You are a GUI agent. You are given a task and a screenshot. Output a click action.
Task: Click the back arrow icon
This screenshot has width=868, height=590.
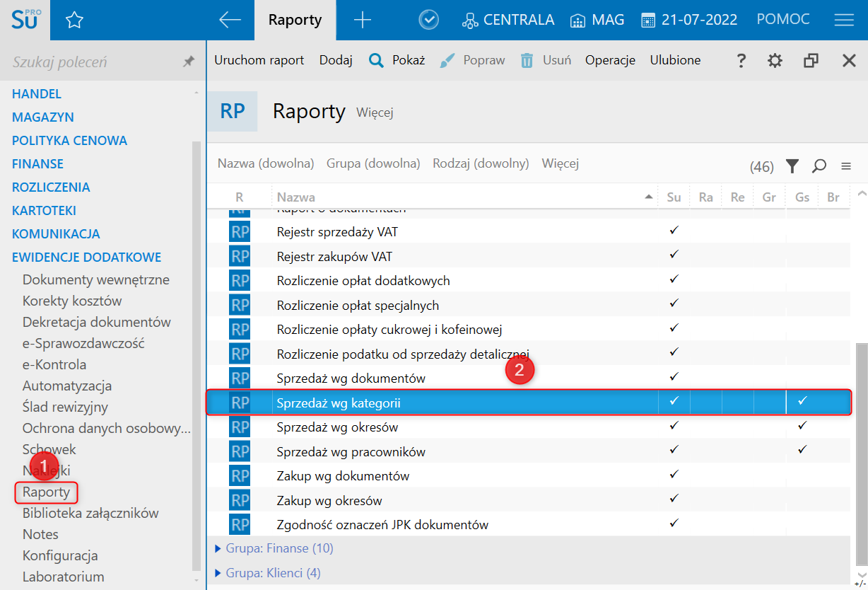tap(230, 21)
